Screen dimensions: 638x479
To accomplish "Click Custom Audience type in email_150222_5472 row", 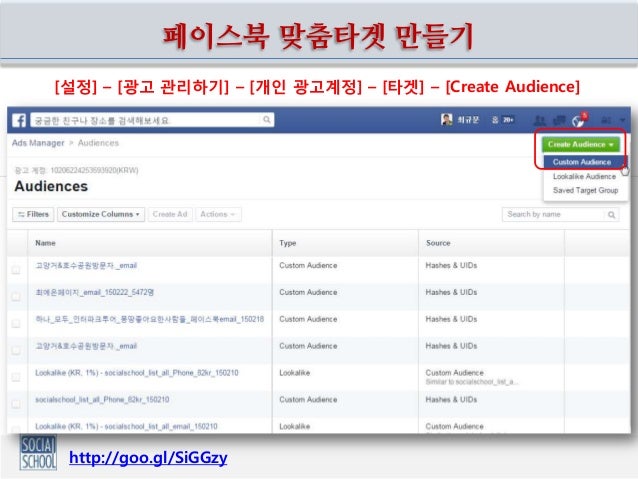I will (308, 292).
